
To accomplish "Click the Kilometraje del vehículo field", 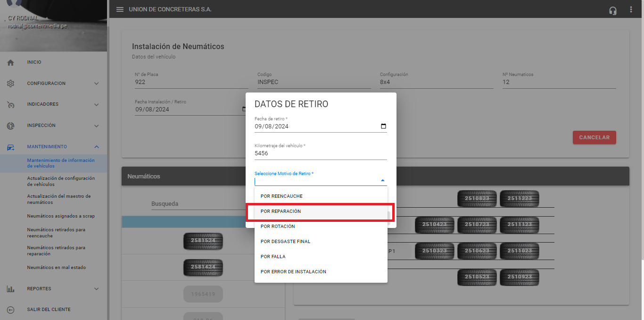I will click(x=321, y=153).
